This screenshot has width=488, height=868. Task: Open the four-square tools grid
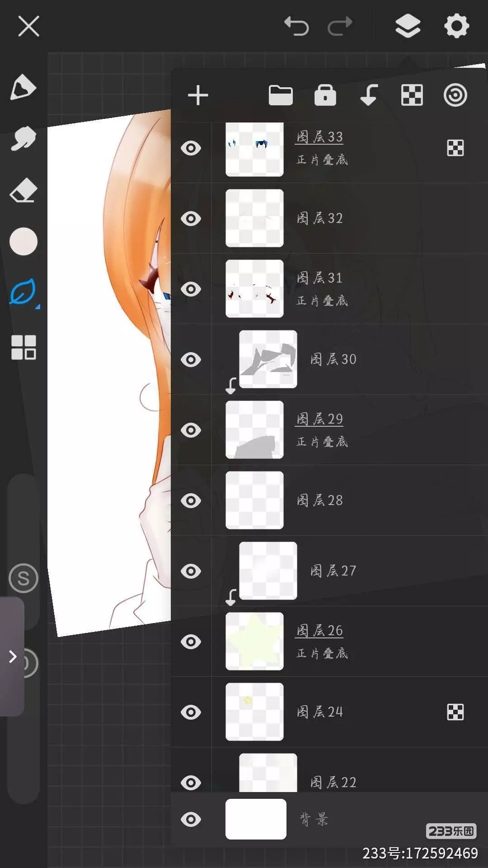[23, 347]
